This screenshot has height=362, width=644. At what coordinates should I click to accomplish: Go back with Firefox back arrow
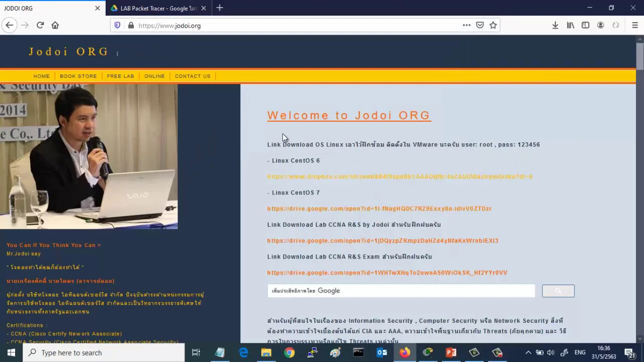[9, 25]
